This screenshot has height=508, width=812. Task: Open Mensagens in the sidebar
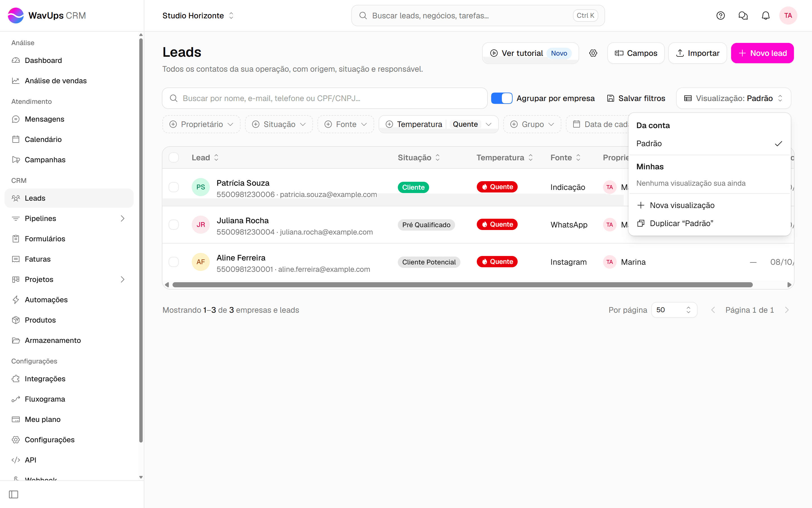(x=69, y=119)
